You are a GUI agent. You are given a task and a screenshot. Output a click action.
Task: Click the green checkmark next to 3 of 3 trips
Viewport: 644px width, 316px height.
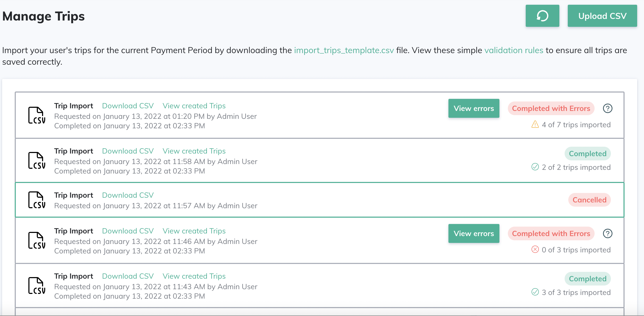(535, 292)
